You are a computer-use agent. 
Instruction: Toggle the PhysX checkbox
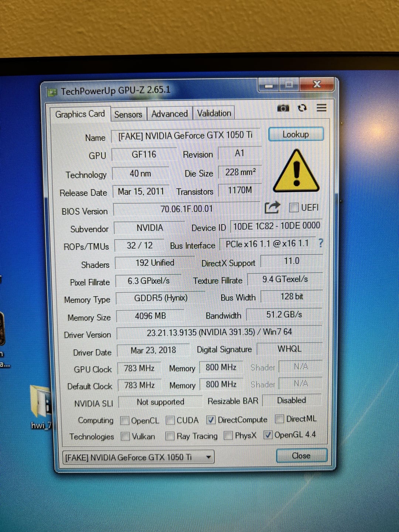click(229, 436)
